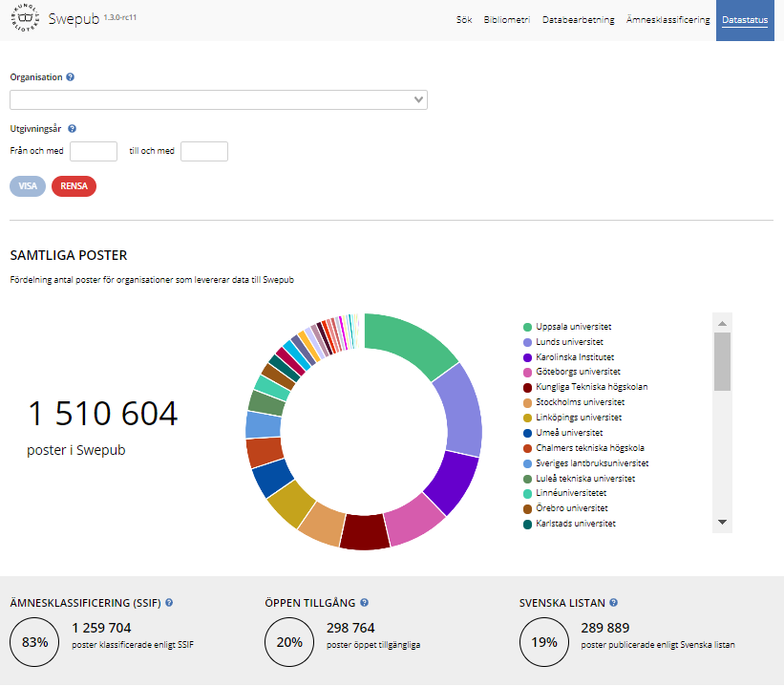784x687 pixels.
Task: Open the Öppen tillgång help icon
Action: (364, 602)
